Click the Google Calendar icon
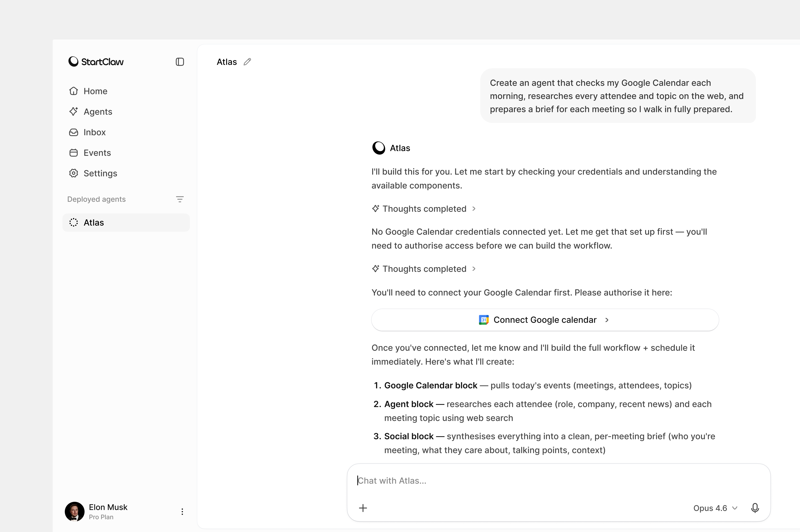 (x=483, y=320)
